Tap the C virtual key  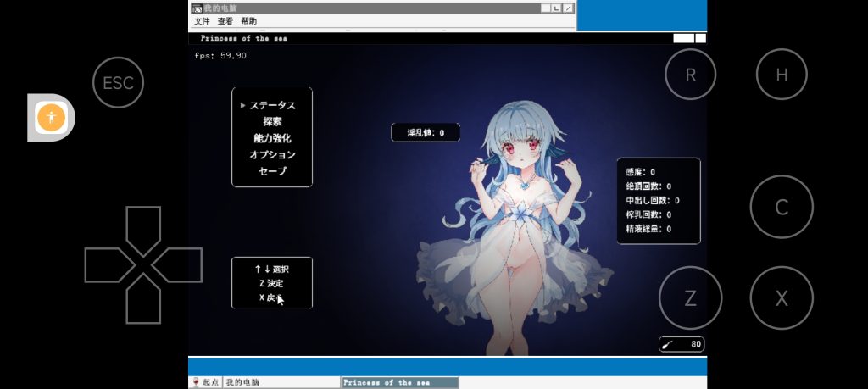781,207
